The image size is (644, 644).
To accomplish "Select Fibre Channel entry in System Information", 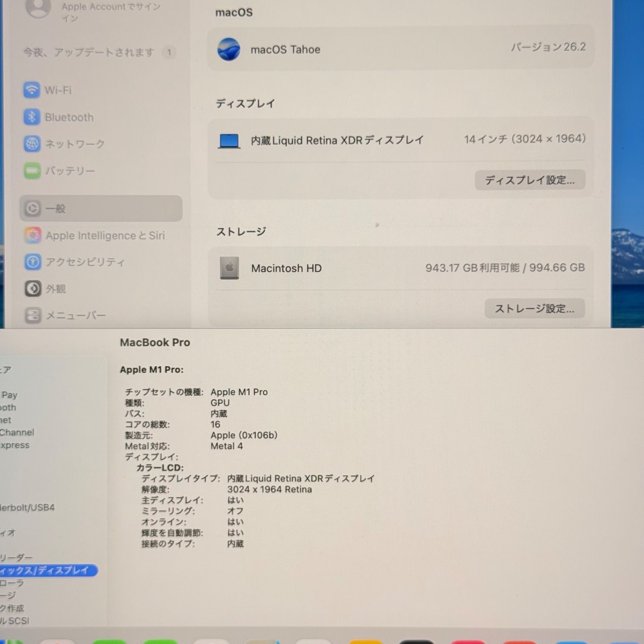I will pyautogui.click(x=17, y=432).
